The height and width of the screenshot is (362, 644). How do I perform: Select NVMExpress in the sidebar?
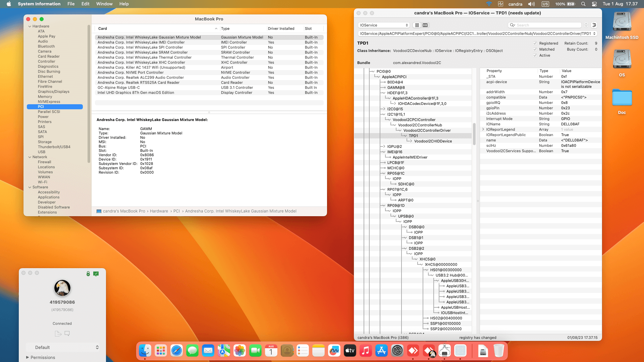(x=49, y=102)
